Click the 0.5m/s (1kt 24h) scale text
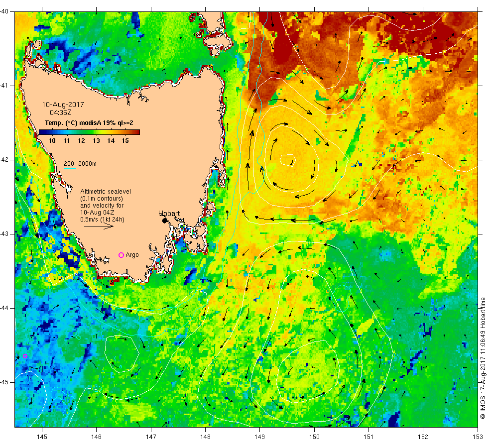This screenshot has width=488, height=448. (x=103, y=220)
